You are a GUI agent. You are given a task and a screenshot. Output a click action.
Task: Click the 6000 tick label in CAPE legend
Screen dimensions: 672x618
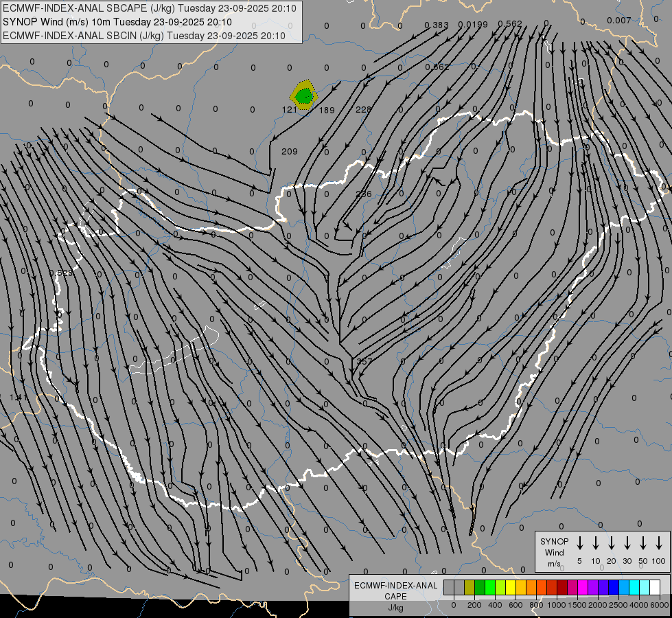tap(660, 605)
